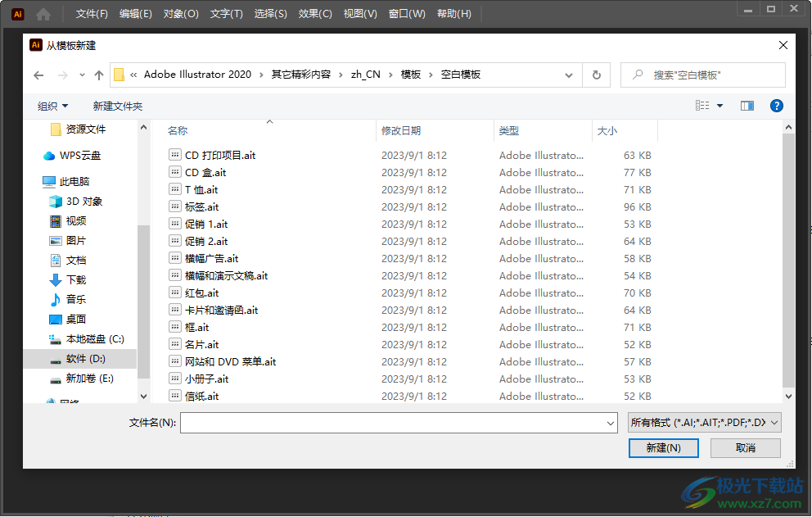This screenshot has width=812, height=517.
Task: Click 新建文件夹 in the toolbar
Action: (x=118, y=107)
